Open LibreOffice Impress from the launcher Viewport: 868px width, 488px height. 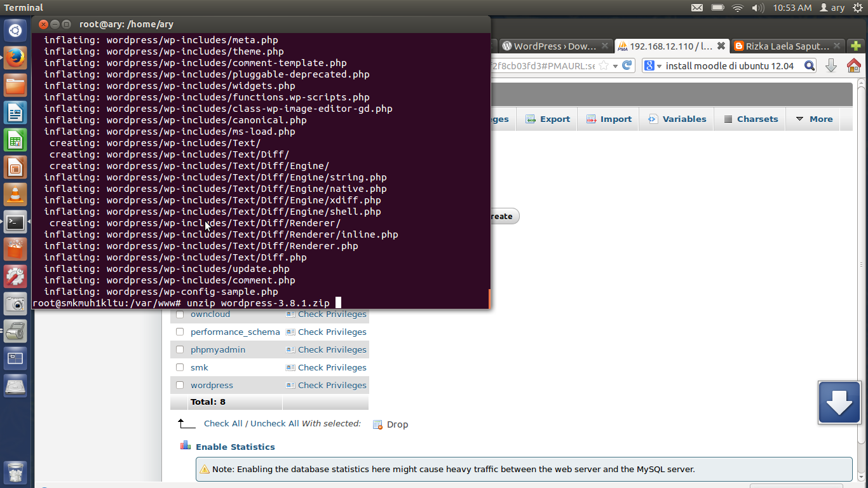15,168
